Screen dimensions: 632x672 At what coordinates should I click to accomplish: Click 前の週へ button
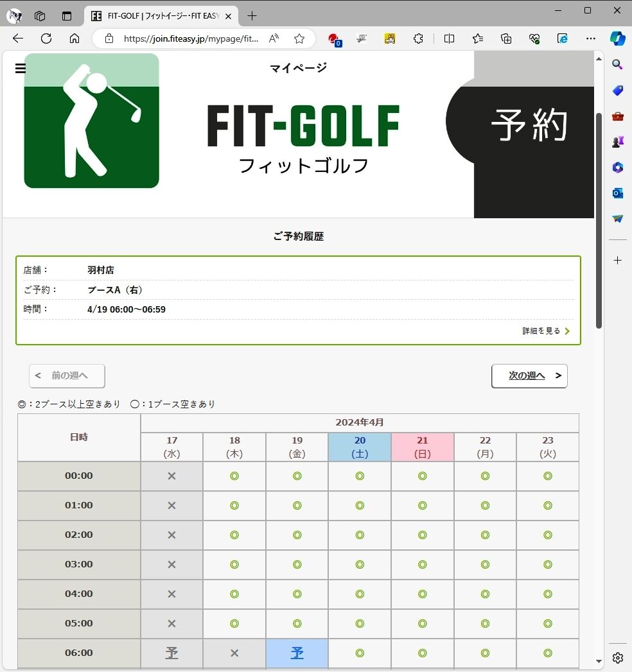(x=67, y=376)
